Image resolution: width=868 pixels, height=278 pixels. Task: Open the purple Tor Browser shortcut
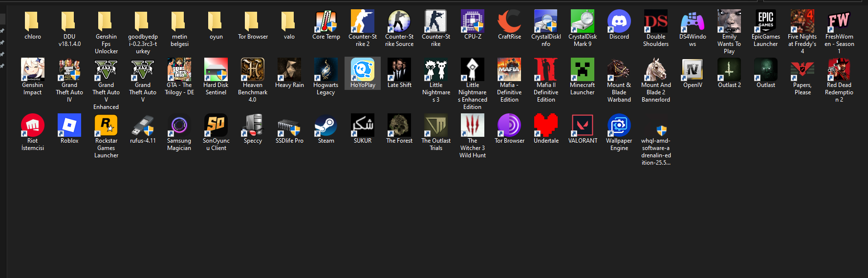(509, 125)
